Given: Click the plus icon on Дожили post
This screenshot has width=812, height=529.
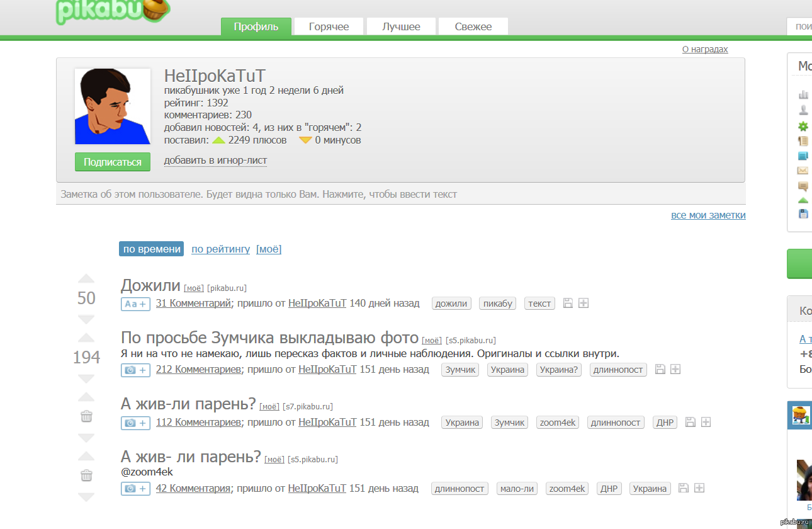Looking at the screenshot, I should (584, 303).
